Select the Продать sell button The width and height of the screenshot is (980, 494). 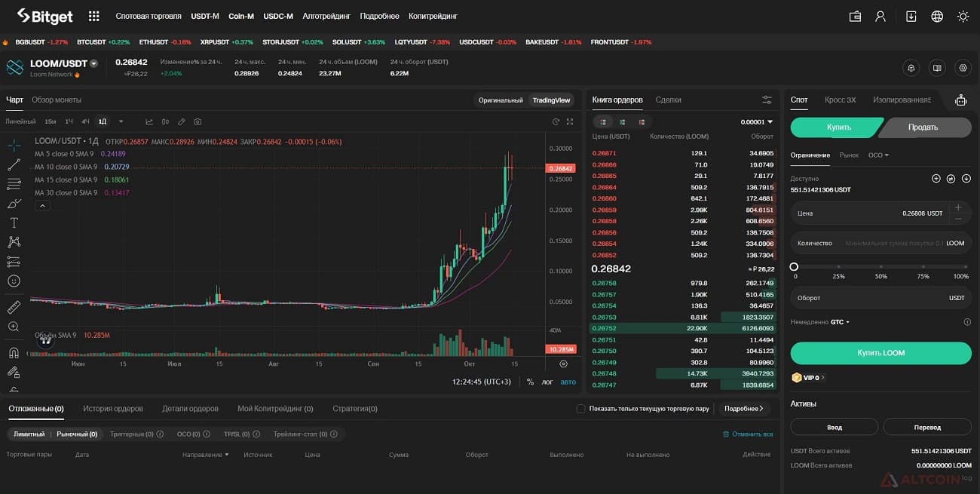click(x=926, y=127)
